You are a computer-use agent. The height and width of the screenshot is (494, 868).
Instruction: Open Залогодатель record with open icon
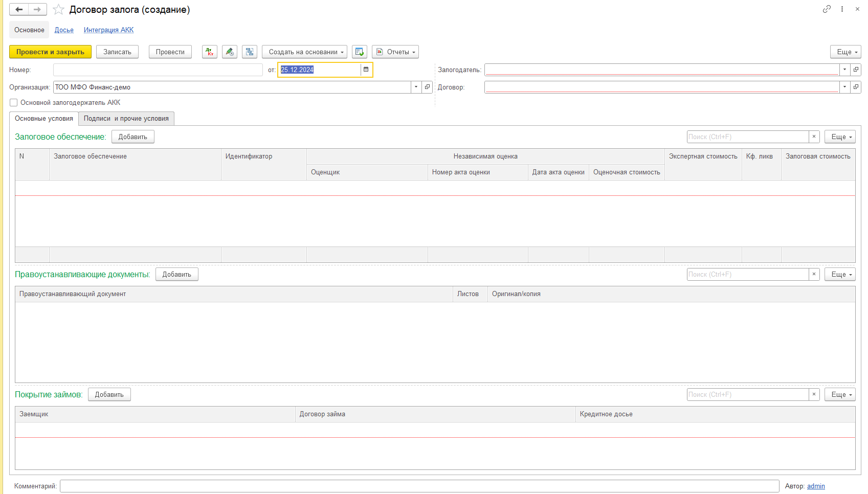[x=856, y=70]
